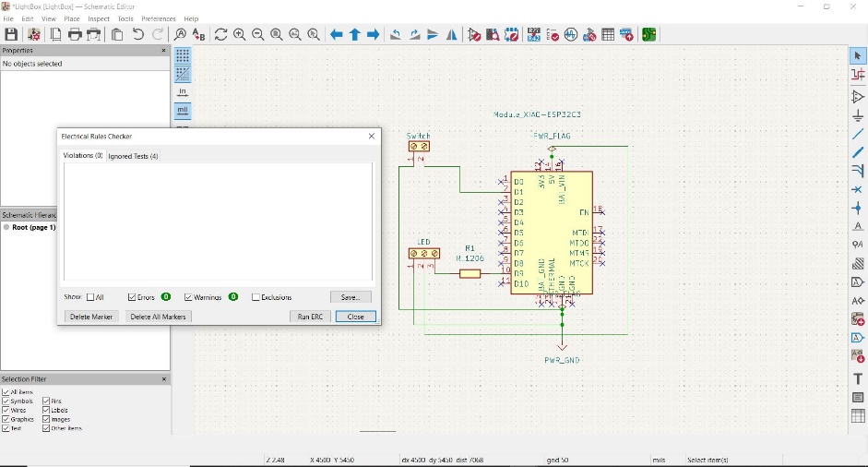Viewport: 868px width, 467px height.
Task: Mirror selection horizontally
Action: pos(452,34)
